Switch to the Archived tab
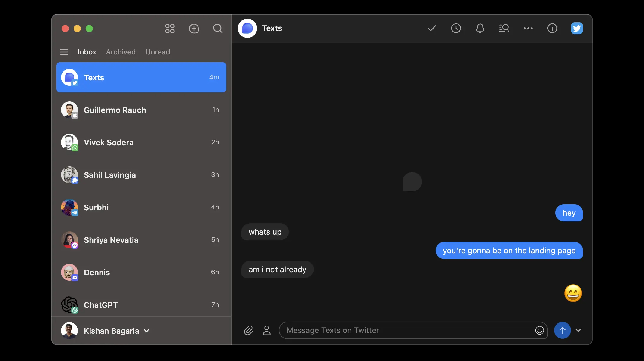The height and width of the screenshot is (361, 644). click(x=121, y=52)
